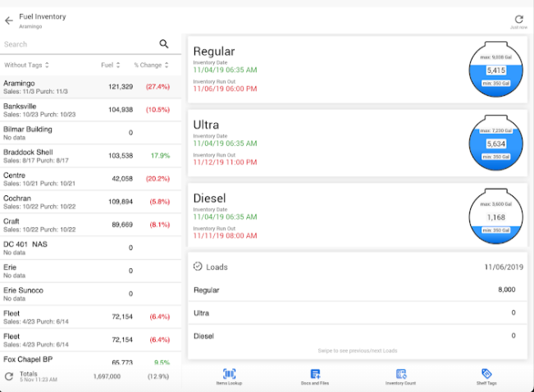Click the Loads history clock icon
Viewport: 534px width, 392px height.
198,267
